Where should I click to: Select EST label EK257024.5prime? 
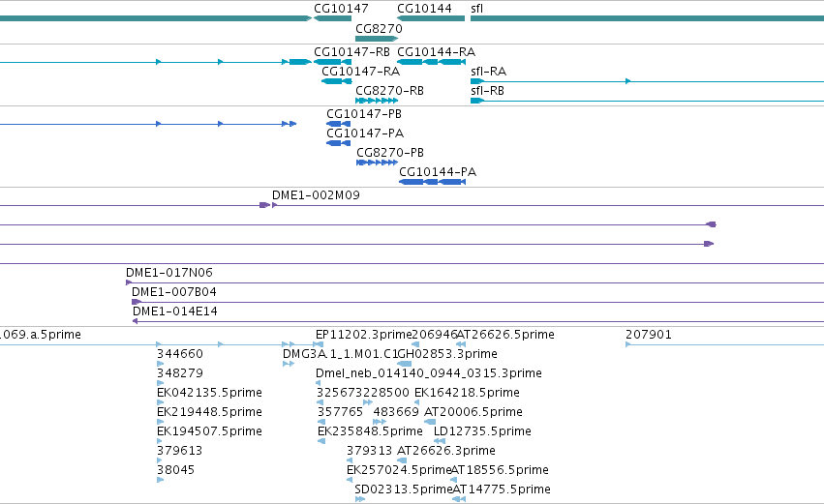pos(399,470)
